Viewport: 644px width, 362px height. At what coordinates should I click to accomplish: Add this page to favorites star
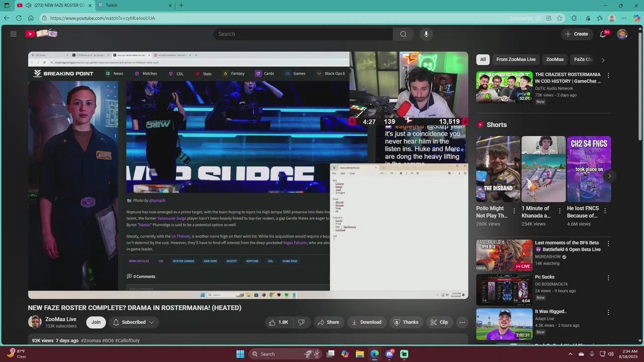pyautogui.click(x=559, y=18)
